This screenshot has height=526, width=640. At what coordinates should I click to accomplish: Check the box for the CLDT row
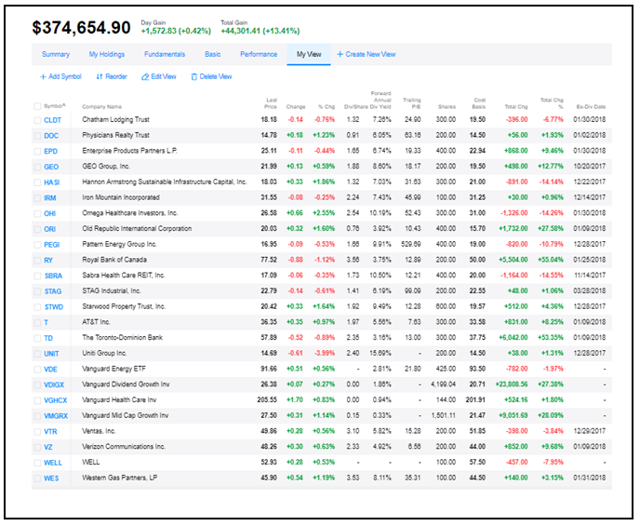[37, 120]
